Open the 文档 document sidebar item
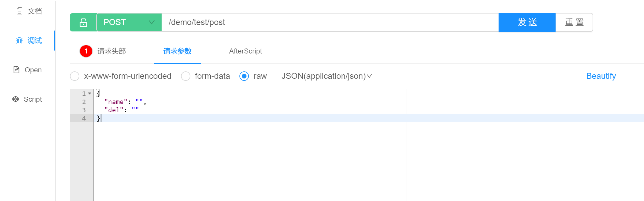Screen dimensions: 644x201 coord(29,11)
